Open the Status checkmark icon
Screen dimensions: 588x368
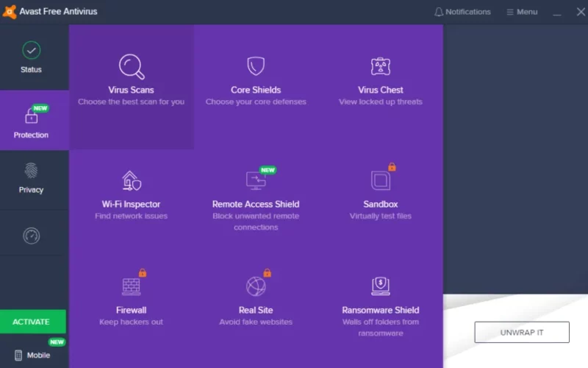pos(31,50)
